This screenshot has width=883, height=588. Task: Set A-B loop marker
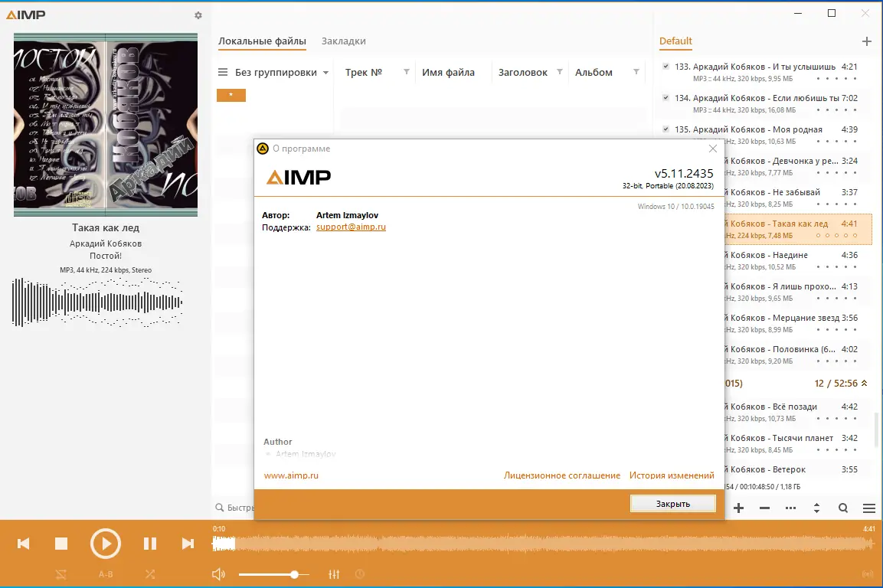[x=105, y=573]
